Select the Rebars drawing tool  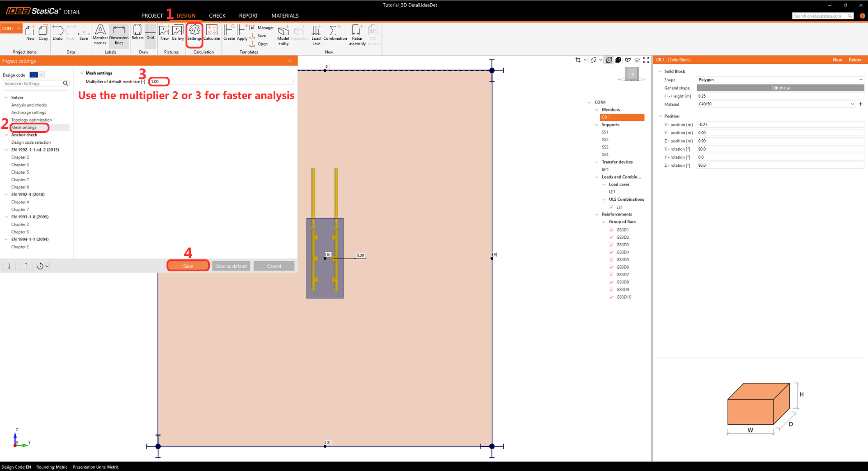tap(137, 33)
